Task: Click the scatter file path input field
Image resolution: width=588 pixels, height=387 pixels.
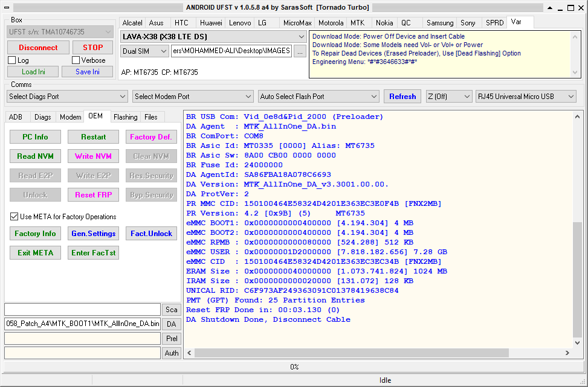Action: (x=83, y=310)
